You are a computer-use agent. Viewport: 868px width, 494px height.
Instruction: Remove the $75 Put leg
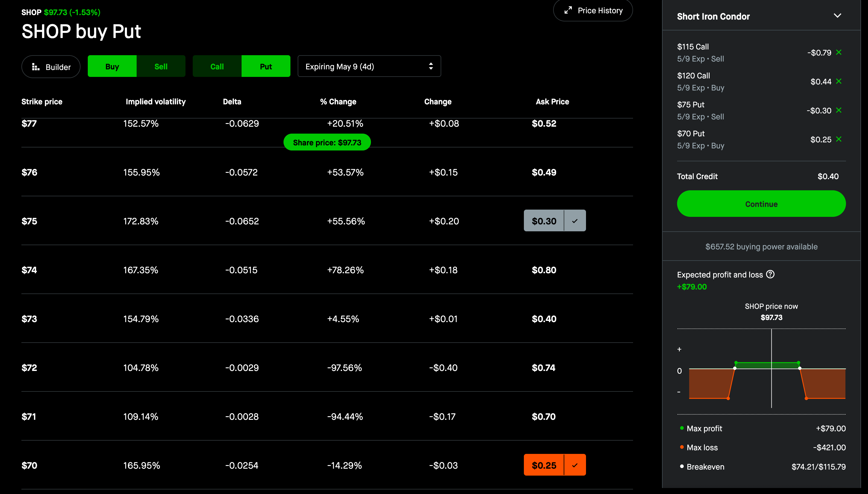coord(839,110)
